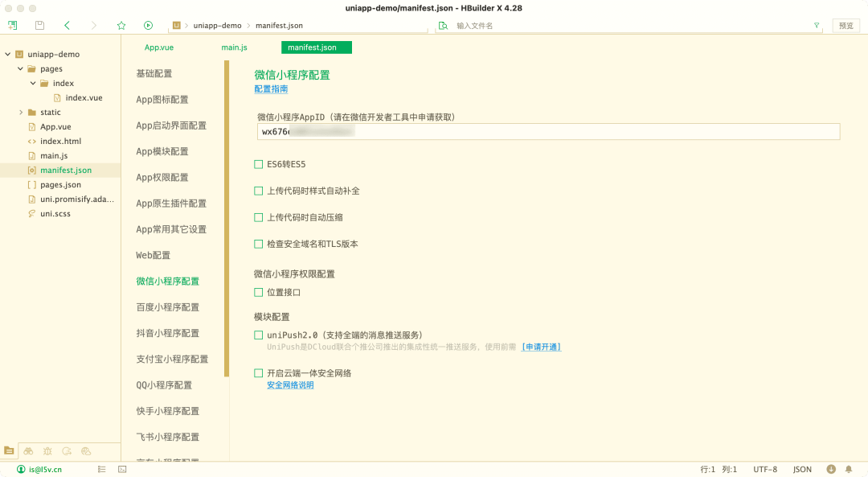The image size is (868, 477).
Task: Click the JSON language mode in status bar
Action: tap(802, 469)
